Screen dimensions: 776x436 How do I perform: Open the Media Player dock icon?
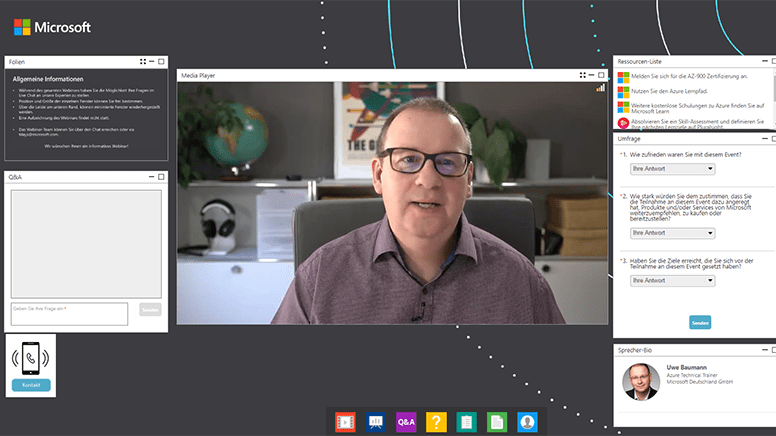pyautogui.click(x=346, y=422)
